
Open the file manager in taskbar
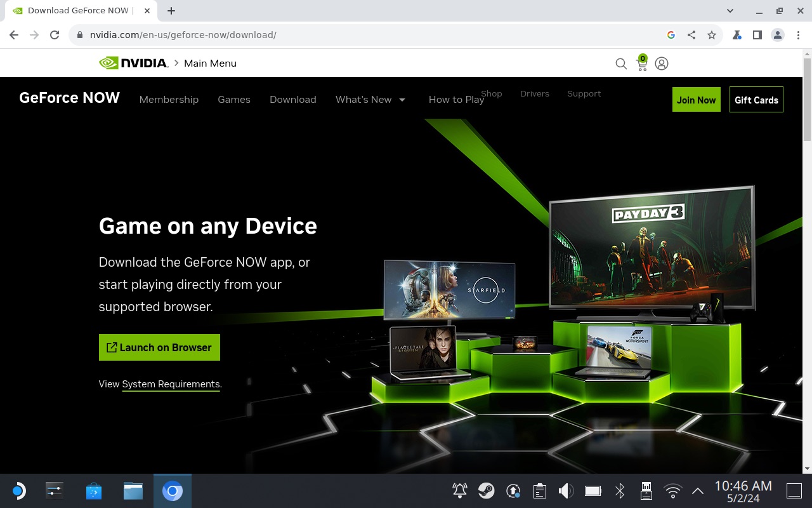[133, 491]
